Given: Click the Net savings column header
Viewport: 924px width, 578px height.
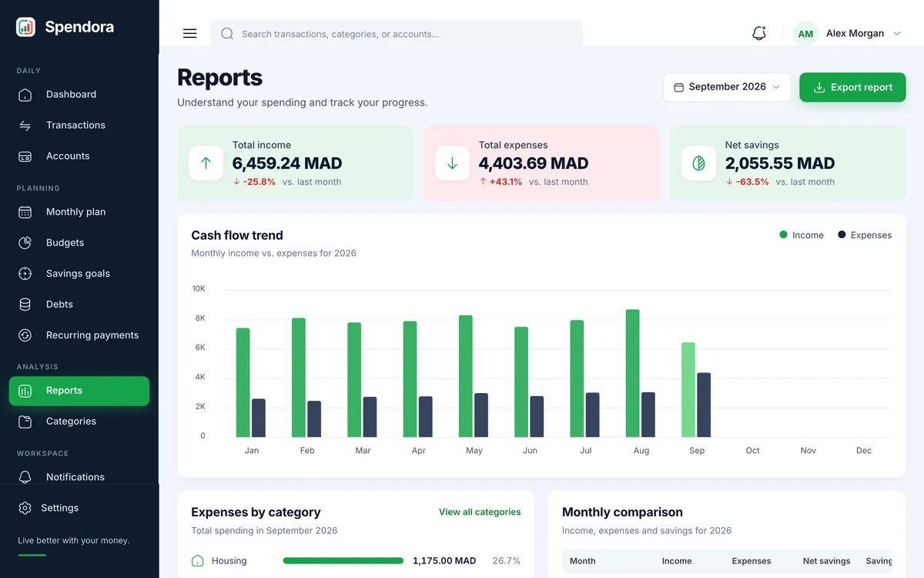Looking at the screenshot, I should pyautogui.click(x=827, y=561).
